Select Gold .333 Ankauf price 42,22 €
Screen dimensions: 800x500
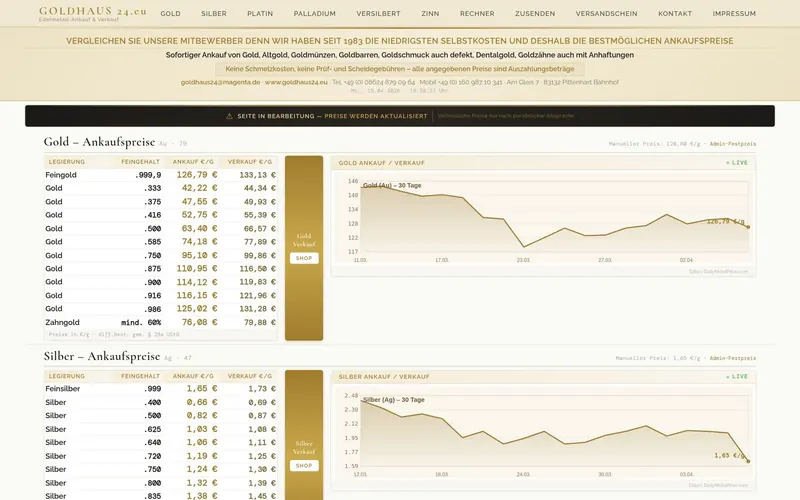(199, 188)
